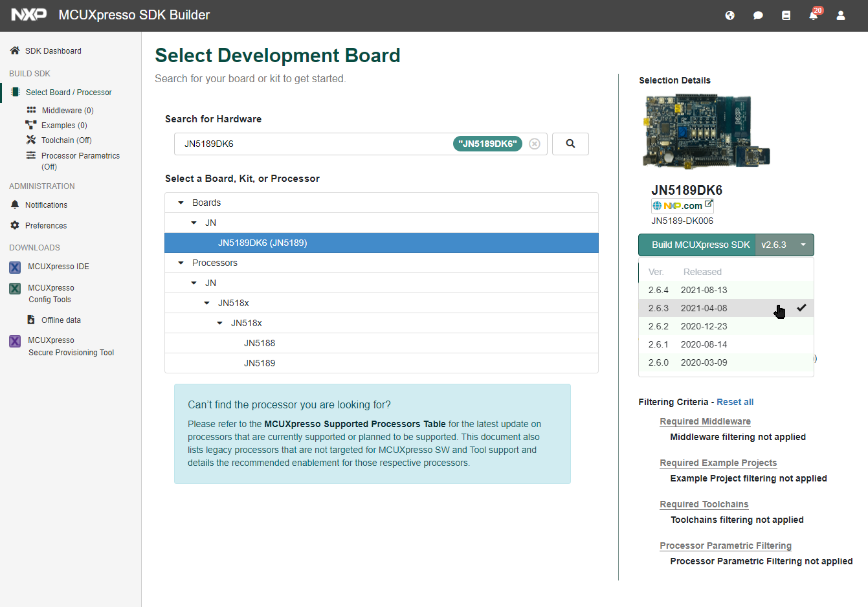The image size is (868, 607).
Task: Collapse the Boards tree node
Action: click(x=181, y=203)
